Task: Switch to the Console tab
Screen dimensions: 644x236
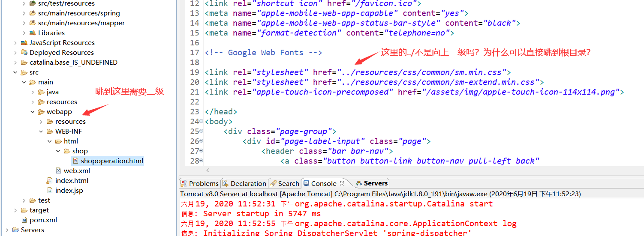Action: point(324,183)
